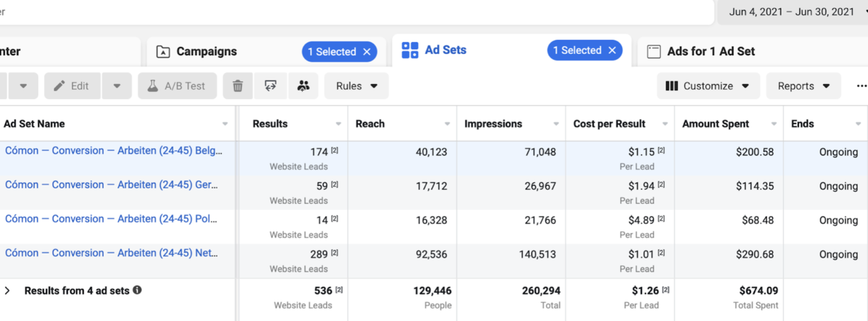Sort by Cost per Result column header
This screenshot has width=868, height=321.
[x=609, y=124]
